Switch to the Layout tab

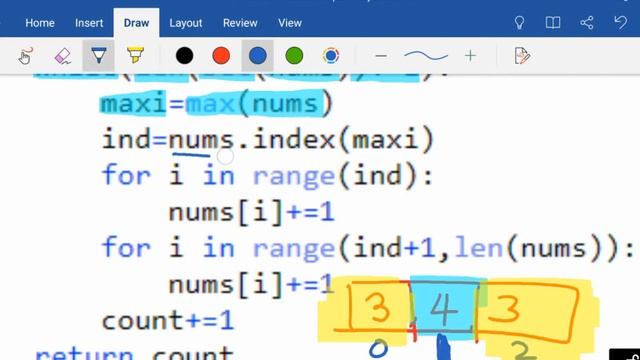coord(186,23)
